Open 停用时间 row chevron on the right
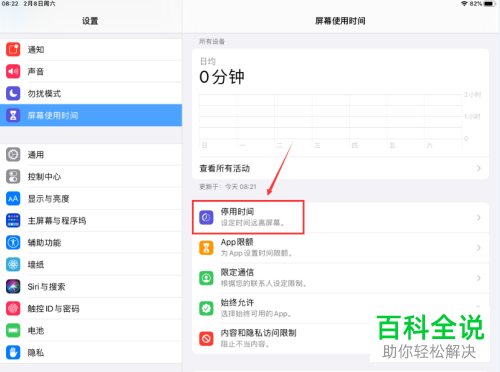Viewport: 500px width, 372px height. tap(479, 217)
